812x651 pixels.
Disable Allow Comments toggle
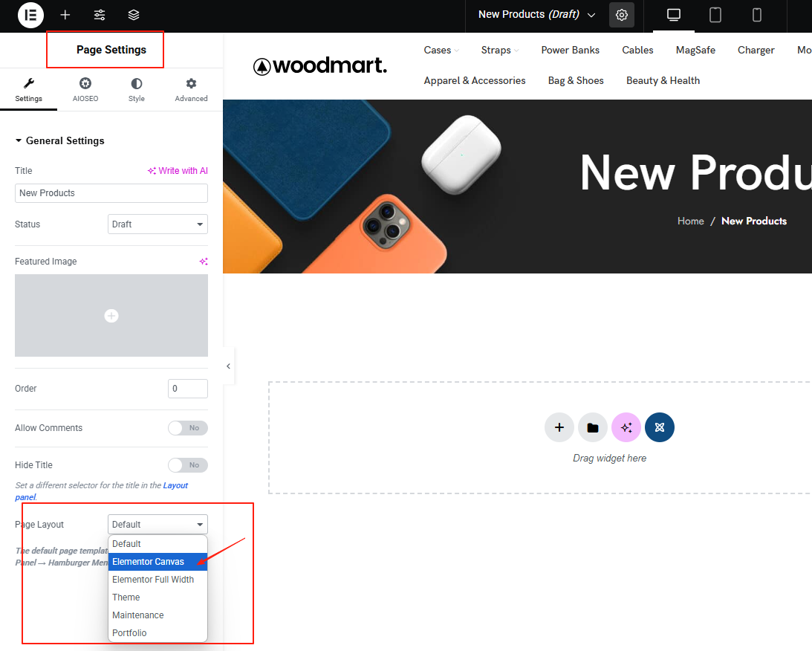click(188, 427)
